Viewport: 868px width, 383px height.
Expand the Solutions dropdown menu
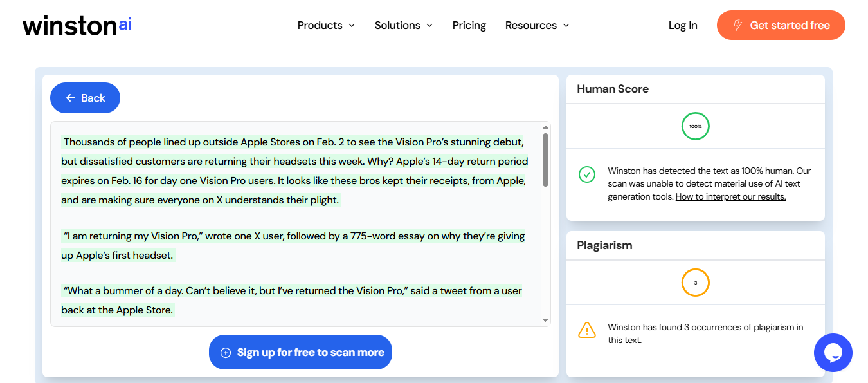coord(404,25)
